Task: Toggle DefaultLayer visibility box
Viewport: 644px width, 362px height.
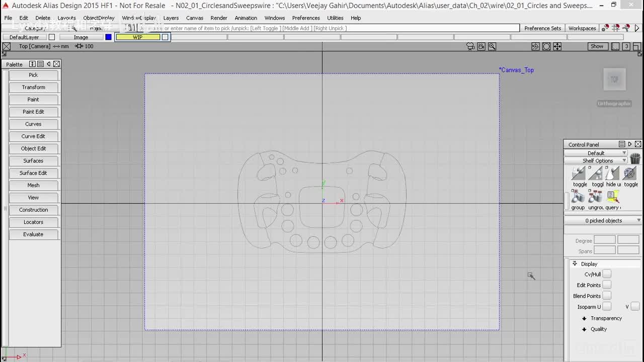Action: 51,37
